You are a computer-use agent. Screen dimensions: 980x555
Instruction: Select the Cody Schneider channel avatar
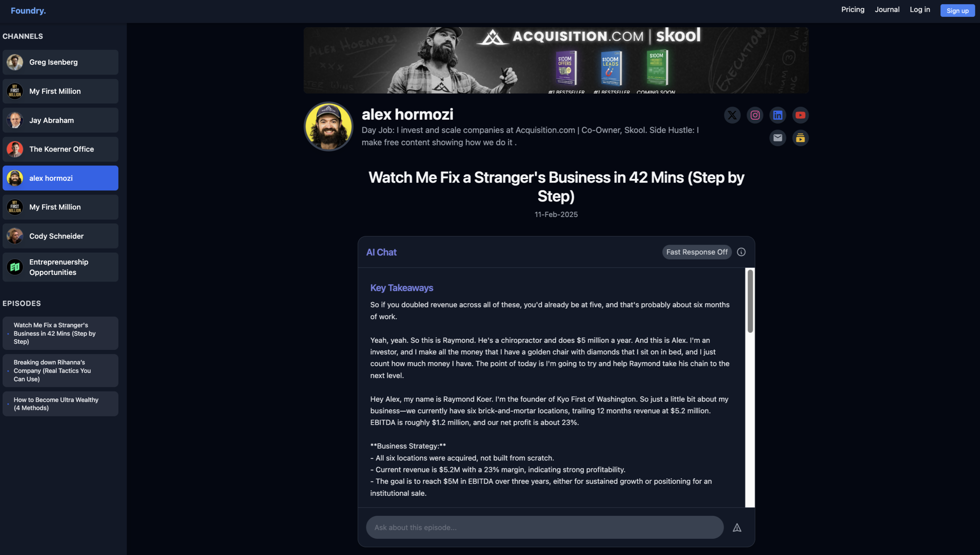[x=15, y=236]
